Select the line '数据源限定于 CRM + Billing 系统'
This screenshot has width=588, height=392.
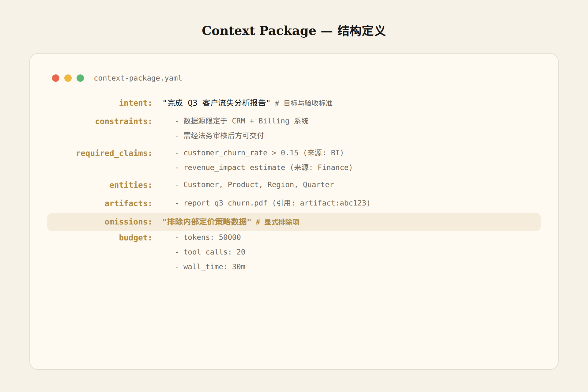242,121
